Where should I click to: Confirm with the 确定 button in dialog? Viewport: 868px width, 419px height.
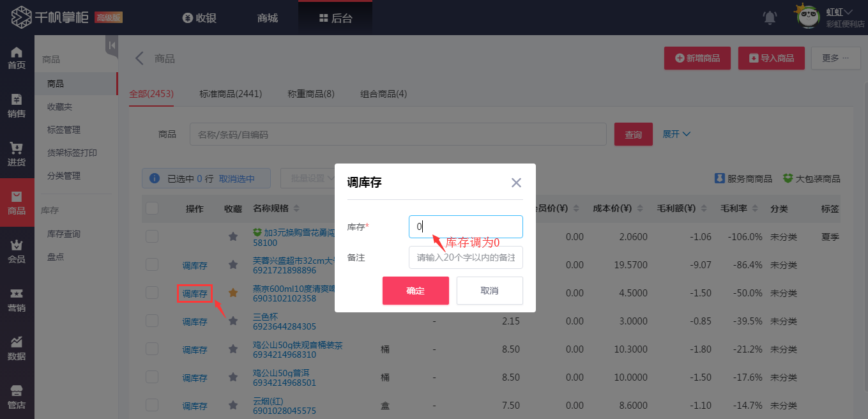[x=415, y=290]
